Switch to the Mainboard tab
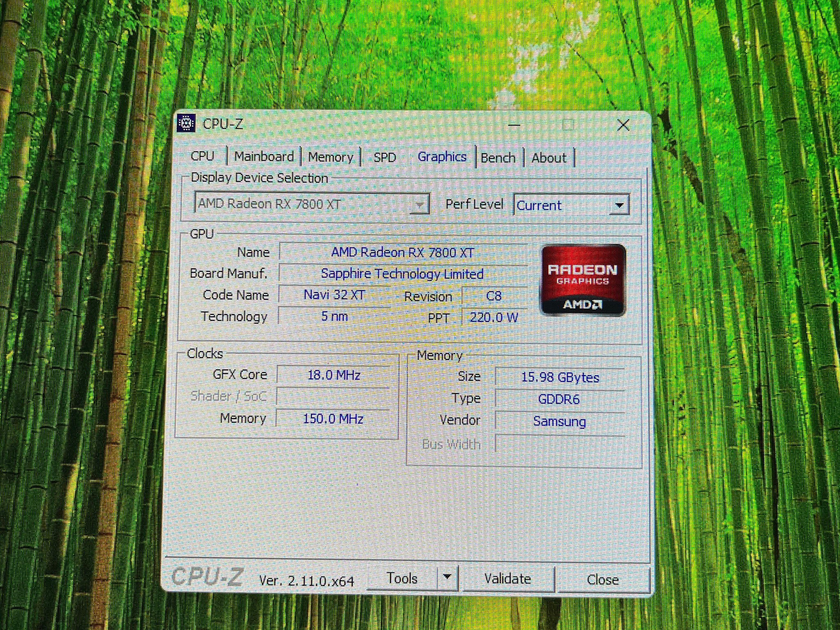Screen dimensions: 840x630 click(264, 157)
